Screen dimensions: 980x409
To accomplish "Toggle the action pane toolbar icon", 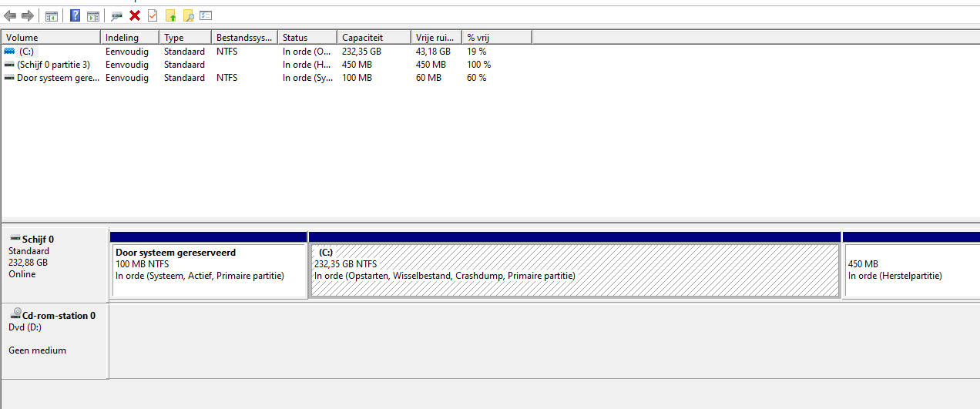I will pos(92,15).
